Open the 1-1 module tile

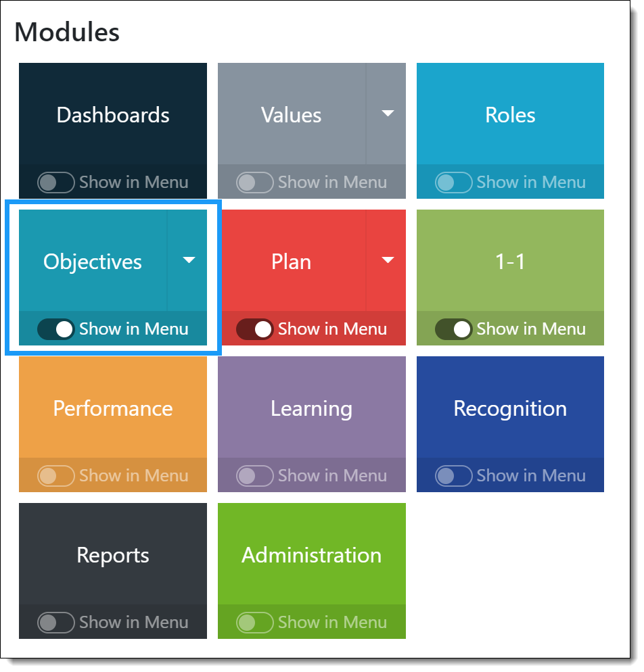tap(510, 261)
